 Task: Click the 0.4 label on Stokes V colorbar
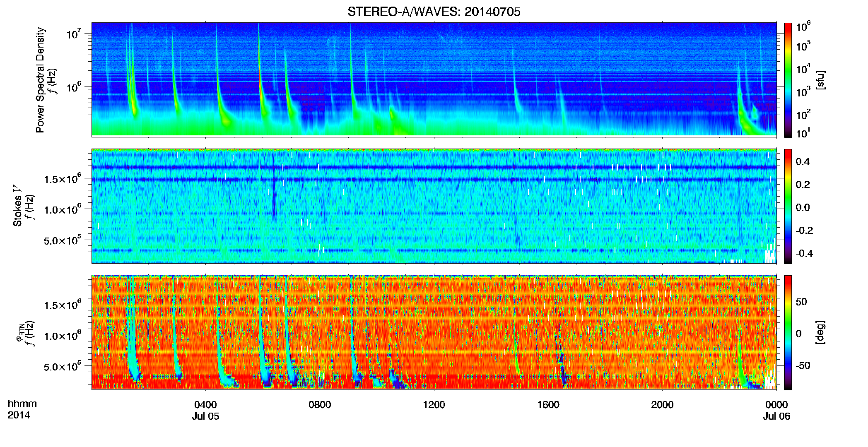click(x=803, y=162)
